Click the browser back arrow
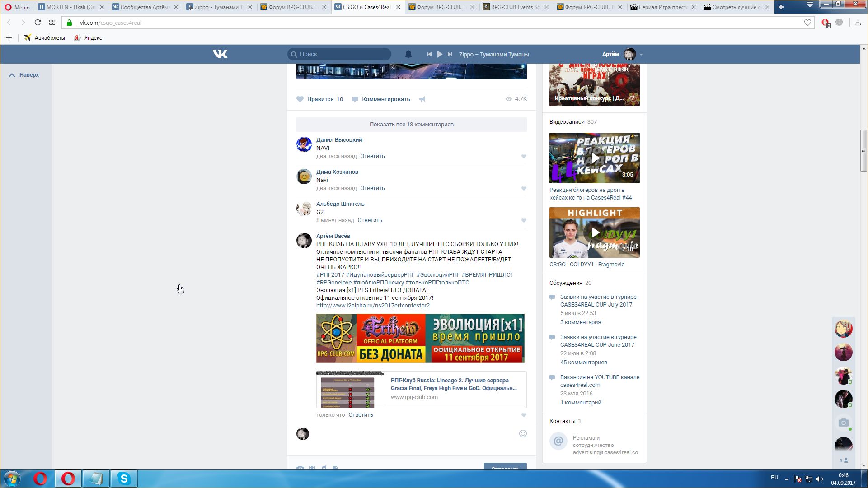Image resolution: width=868 pixels, height=488 pixels. (9, 23)
